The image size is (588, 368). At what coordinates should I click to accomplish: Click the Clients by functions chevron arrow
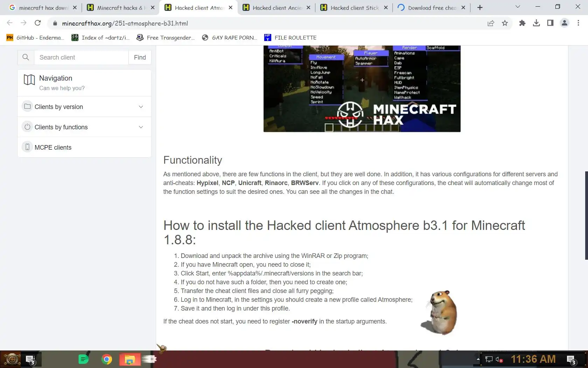[141, 127]
